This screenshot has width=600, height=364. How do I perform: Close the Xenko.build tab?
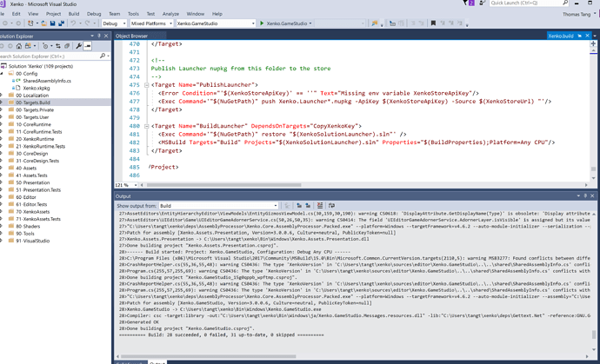coord(587,36)
